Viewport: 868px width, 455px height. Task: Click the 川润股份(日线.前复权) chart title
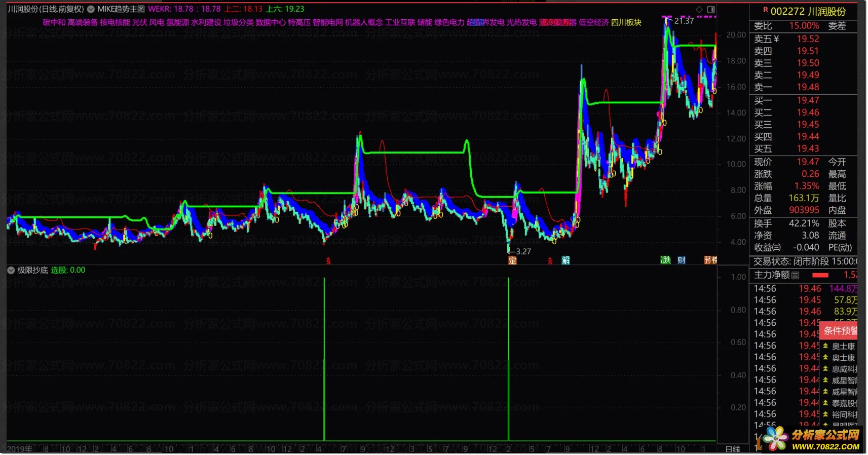point(46,9)
